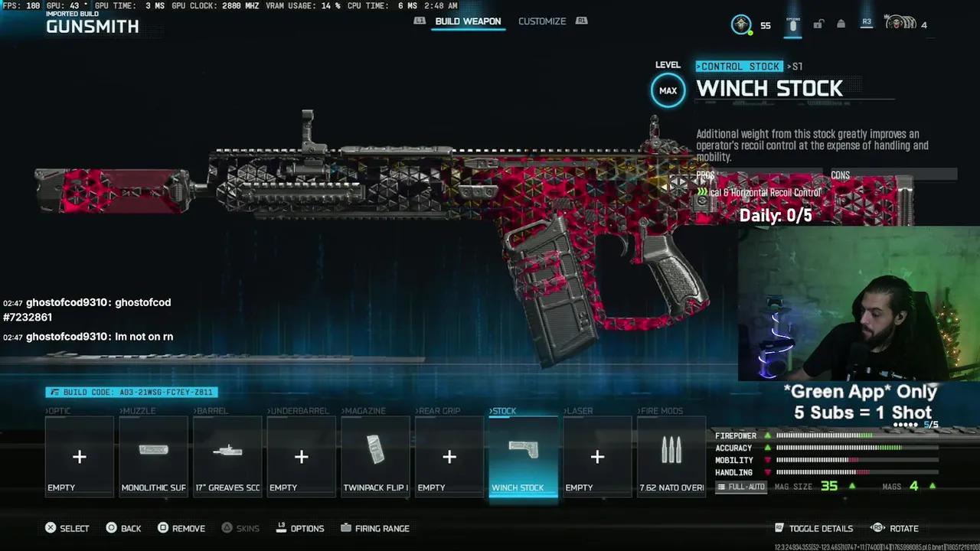Click the unlocked padlock icon
The height and width of the screenshot is (551, 980).
[818, 24]
